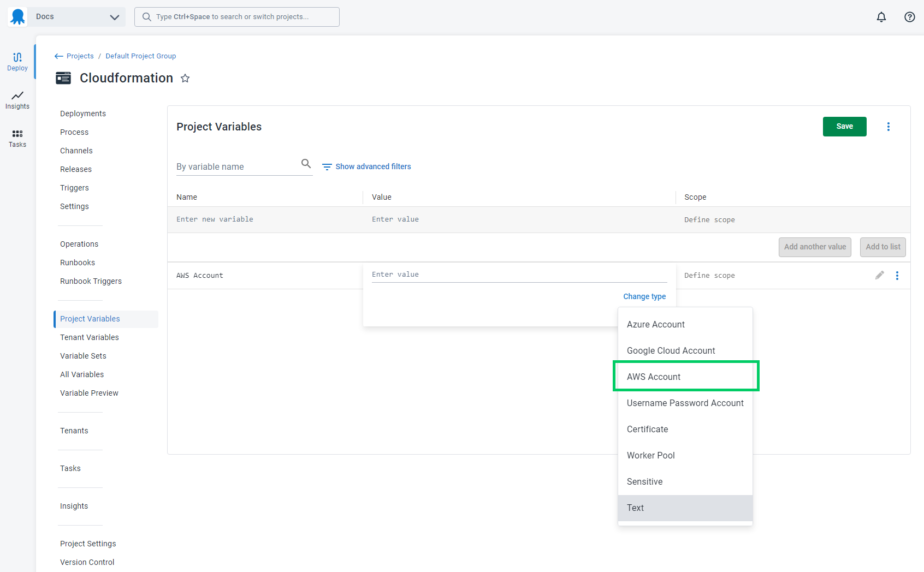Open Runbook Triggers in project menu

91,281
